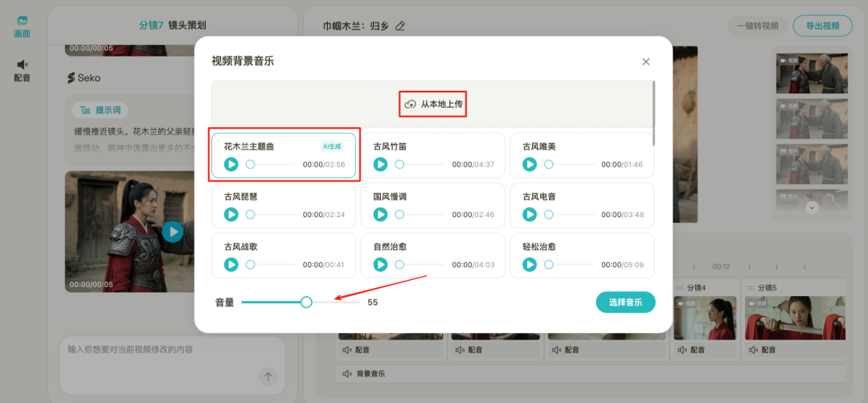
Task: Select the second thumbnail in right panel
Action: pos(812,118)
